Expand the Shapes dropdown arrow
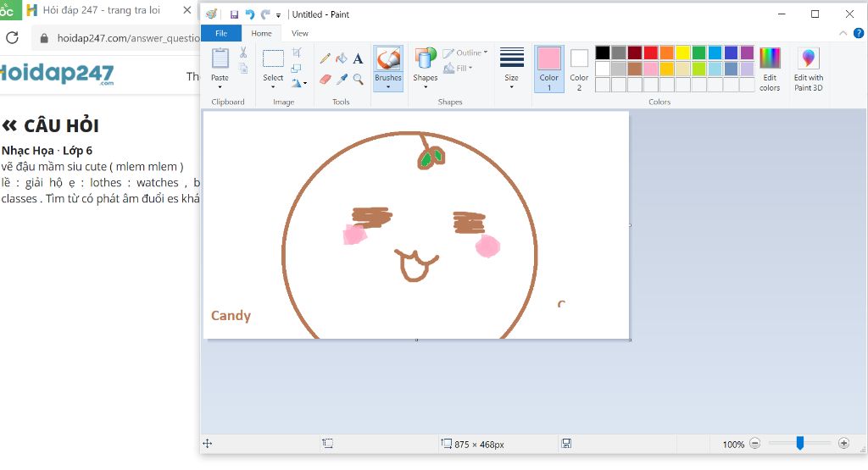Image resolution: width=868 pixels, height=470 pixels. click(426, 87)
